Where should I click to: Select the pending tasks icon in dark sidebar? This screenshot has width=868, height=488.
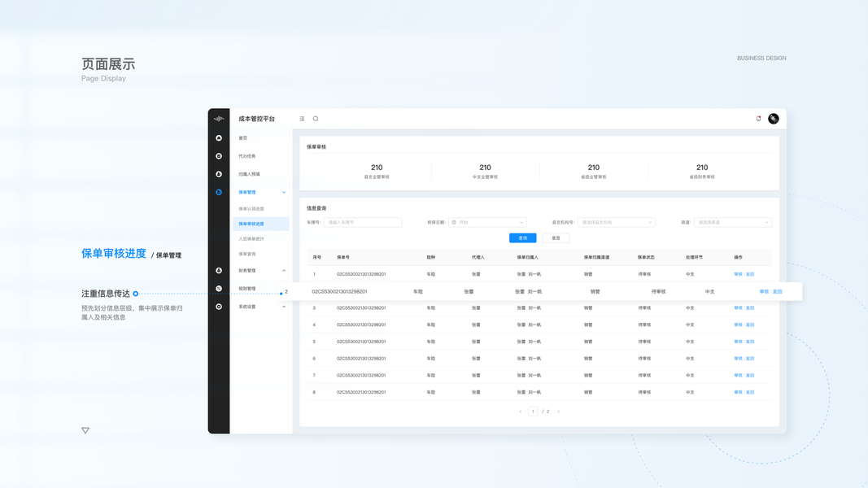tap(219, 156)
